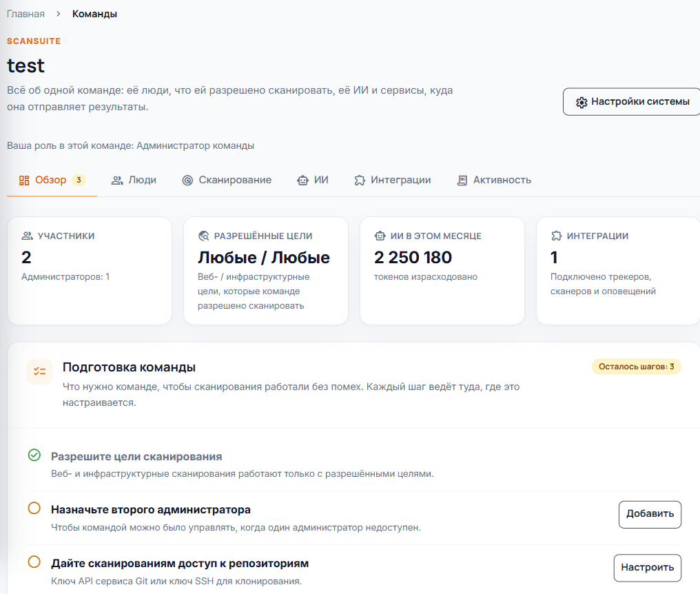700x594 pixels.
Task: Click the people icon on Люди tab
Action: coord(117,181)
